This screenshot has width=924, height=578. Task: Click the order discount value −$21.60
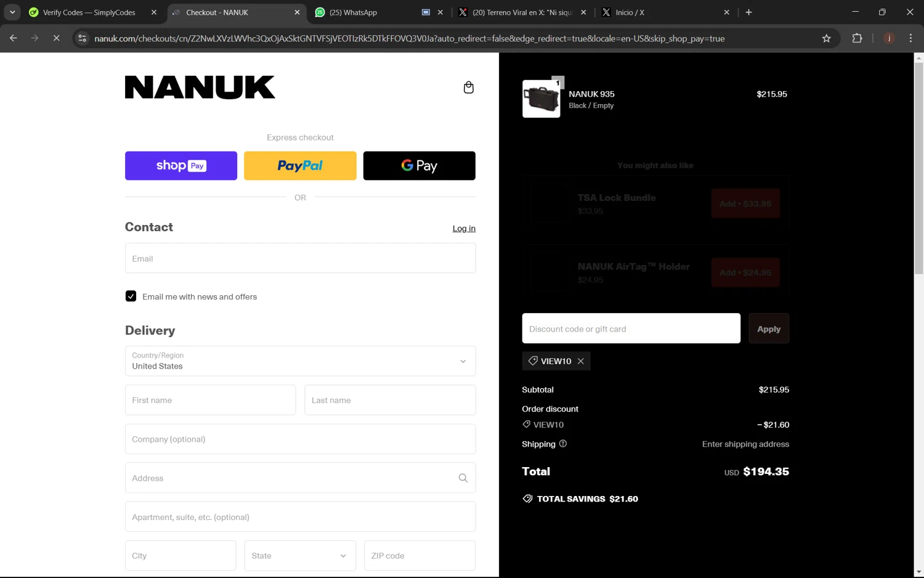click(773, 425)
